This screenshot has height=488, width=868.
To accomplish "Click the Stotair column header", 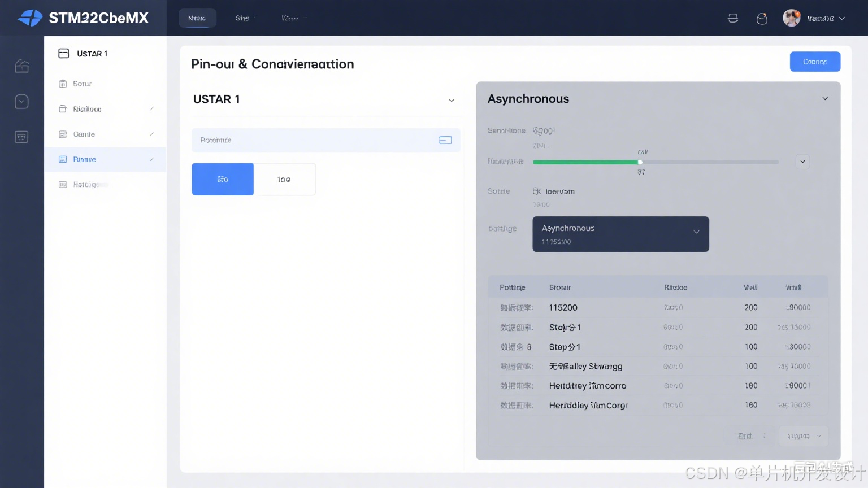I will 560,287.
